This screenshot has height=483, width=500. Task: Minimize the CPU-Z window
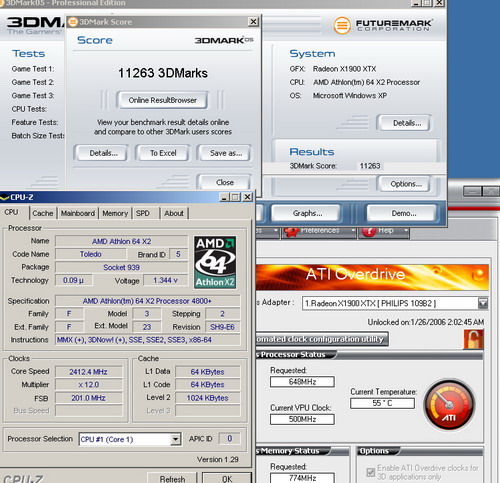224,197
